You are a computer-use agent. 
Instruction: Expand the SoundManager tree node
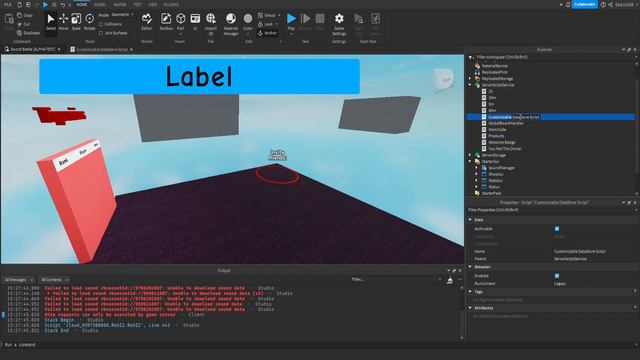(x=476, y=168)
